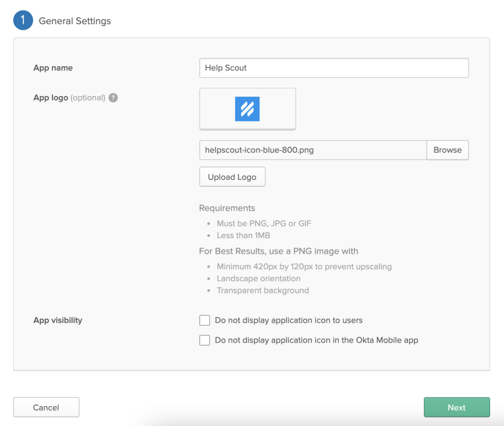Click the Okta Mobile app visibility label text

click(x=316, y=340)
